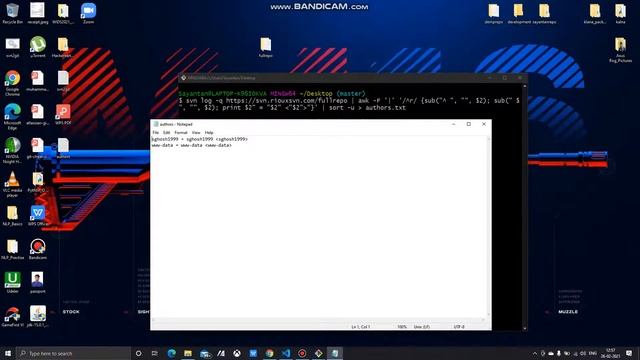Click the taskbar search box
Screen dimensions: 640x360
(73, 353)
